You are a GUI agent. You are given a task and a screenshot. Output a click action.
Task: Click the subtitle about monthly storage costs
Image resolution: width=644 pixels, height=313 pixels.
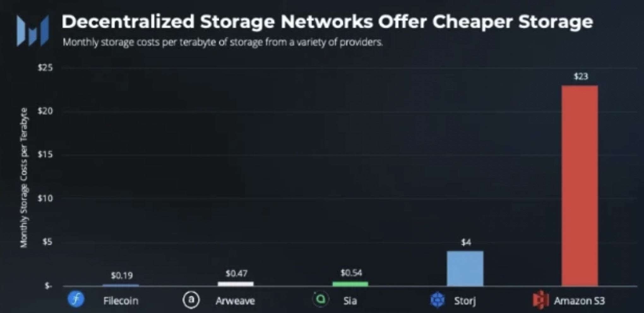click(223, 42)
